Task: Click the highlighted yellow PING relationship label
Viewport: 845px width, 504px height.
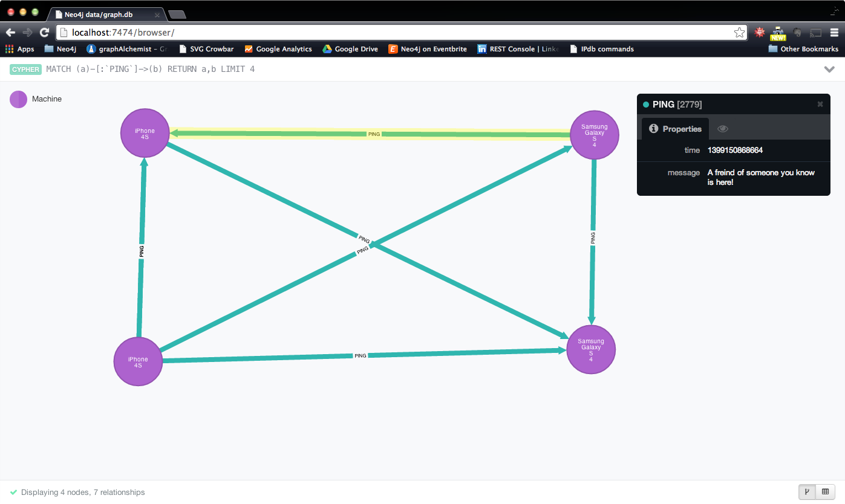Action: click(374, 134)
